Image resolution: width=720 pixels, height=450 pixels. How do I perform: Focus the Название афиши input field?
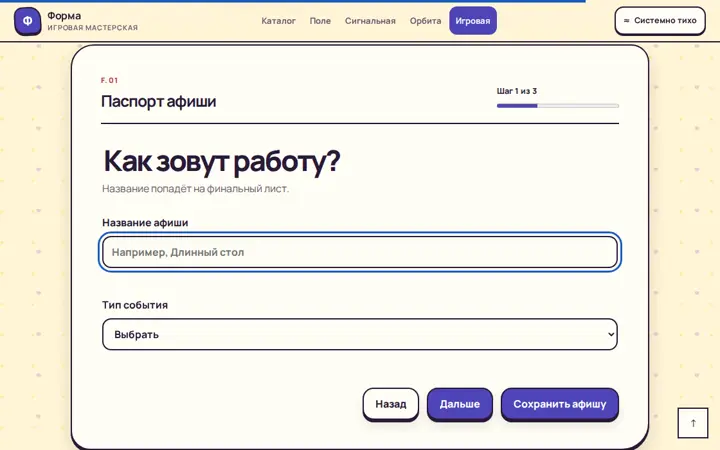(x=360, y=252)
